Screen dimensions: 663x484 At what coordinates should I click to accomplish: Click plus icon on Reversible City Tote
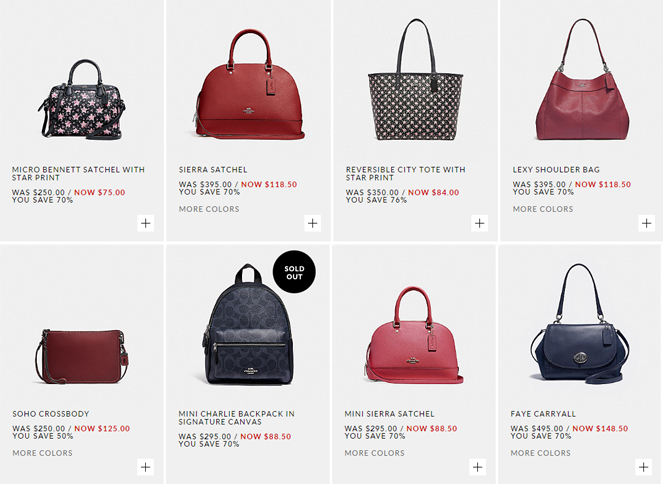tap(479, 223)
